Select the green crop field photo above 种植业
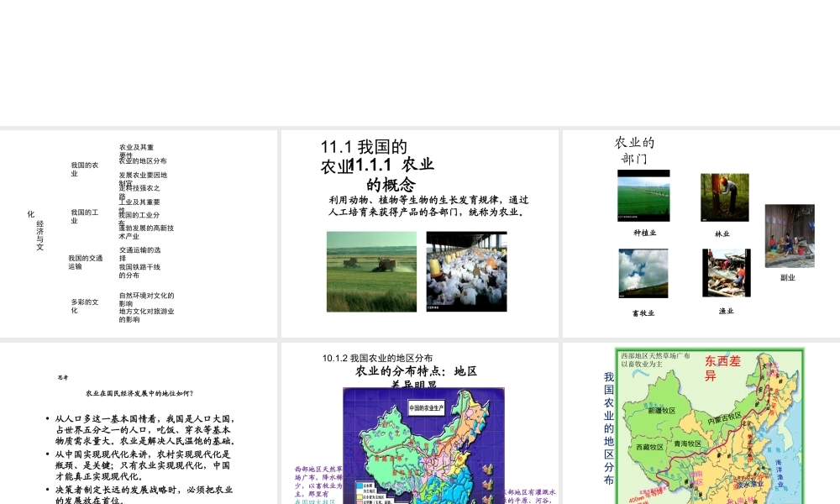The image size is (840, 504). 643,196
